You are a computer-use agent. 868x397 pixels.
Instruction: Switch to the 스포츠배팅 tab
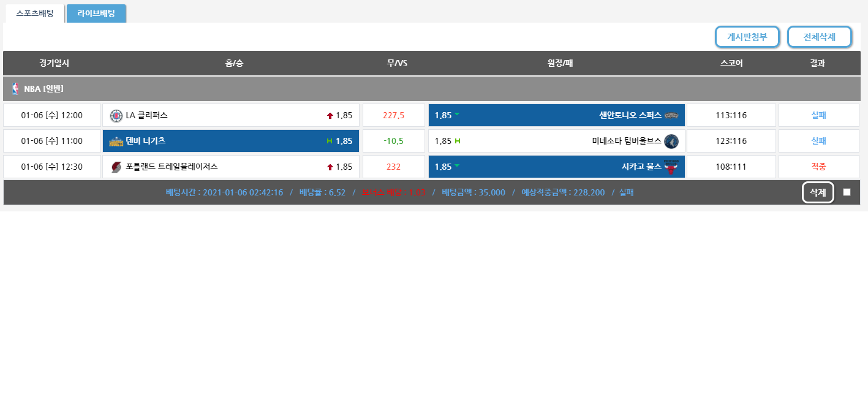tap(34, 13)
